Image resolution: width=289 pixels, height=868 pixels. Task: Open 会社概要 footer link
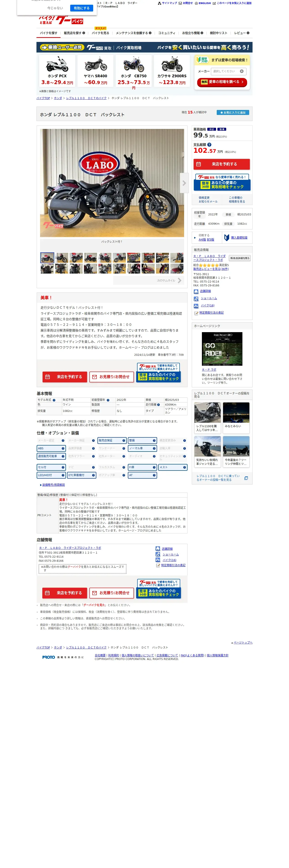click(100, 655)
